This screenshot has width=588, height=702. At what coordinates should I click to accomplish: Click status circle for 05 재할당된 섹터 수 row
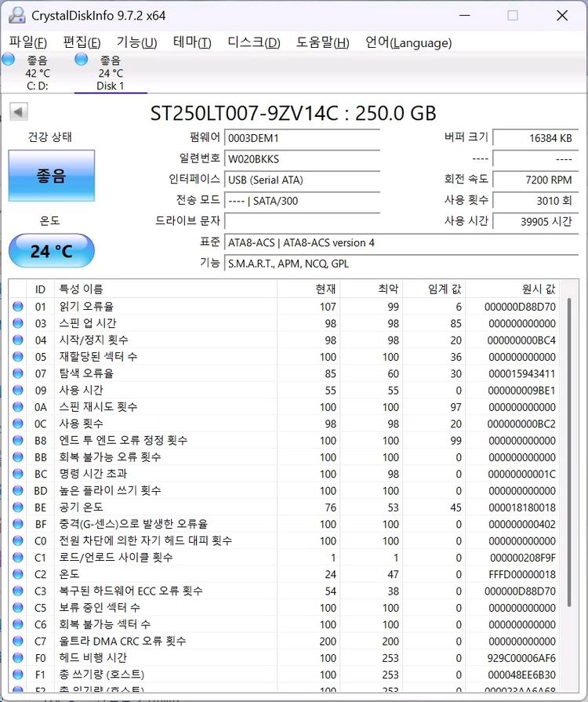pos(17,356)
